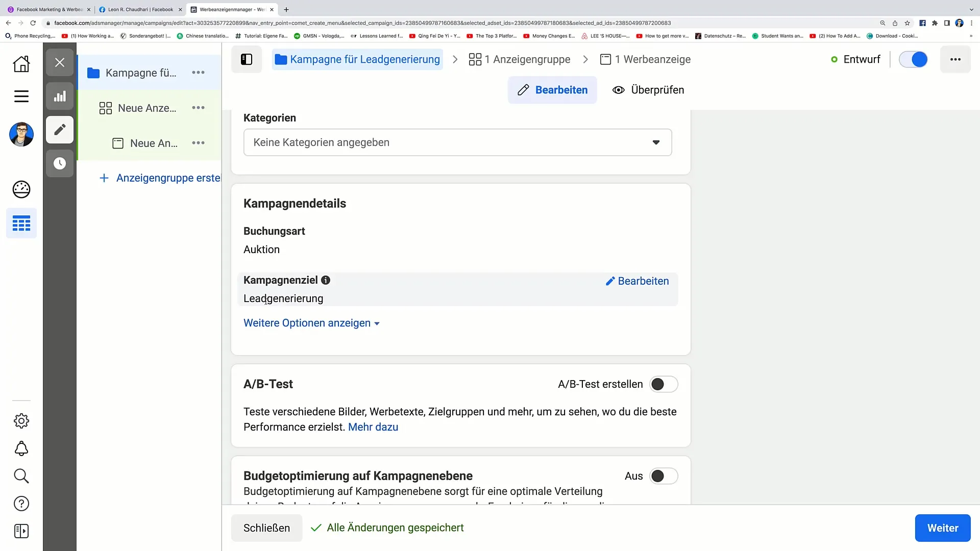Click the Kampagnenziel info icon
The width and height of the screenshot is (980, 551).
pos(326,280)
